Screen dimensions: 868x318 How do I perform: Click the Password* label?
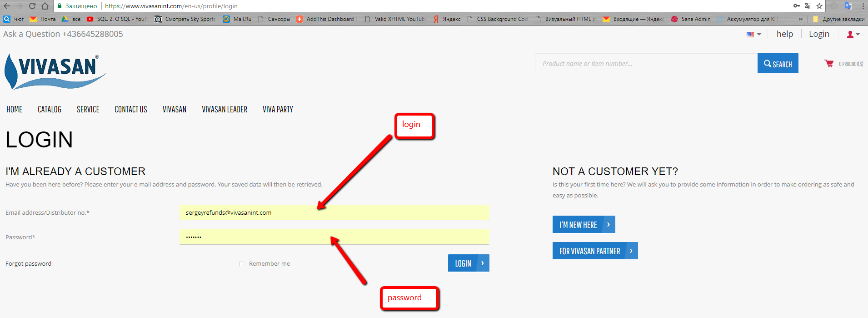click(x=20, y=237)
